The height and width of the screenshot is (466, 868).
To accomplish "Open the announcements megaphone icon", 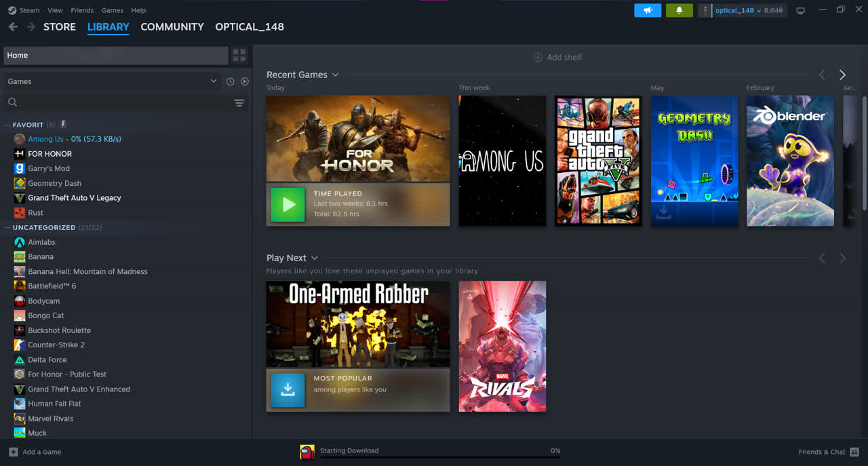I will (x=648, y=10).
